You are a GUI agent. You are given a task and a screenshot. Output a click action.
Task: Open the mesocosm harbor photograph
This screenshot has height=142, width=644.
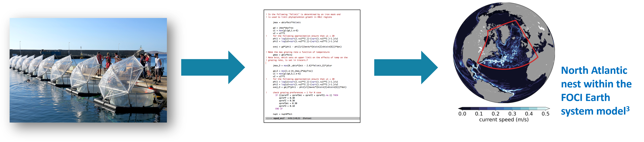tap(88, 70)
